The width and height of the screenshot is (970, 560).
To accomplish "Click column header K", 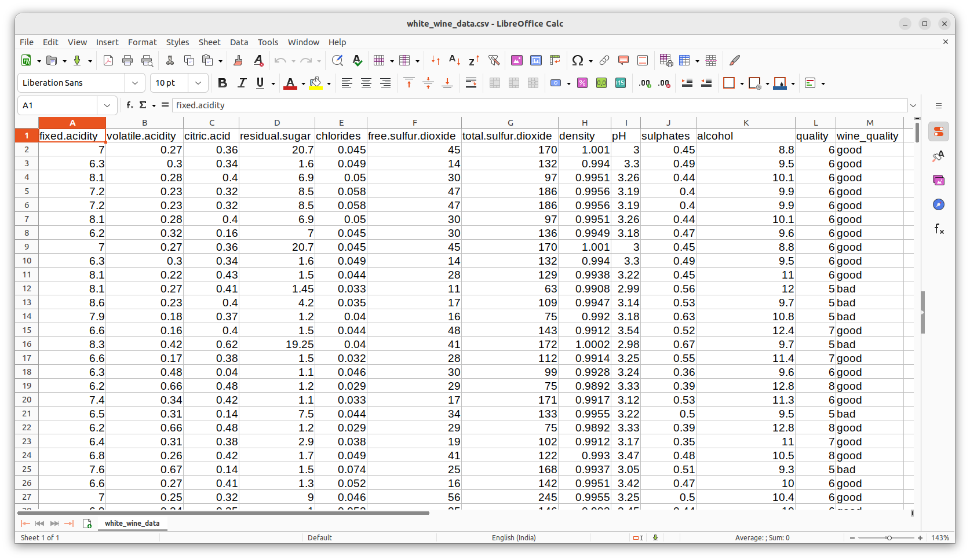I will 746,123.
